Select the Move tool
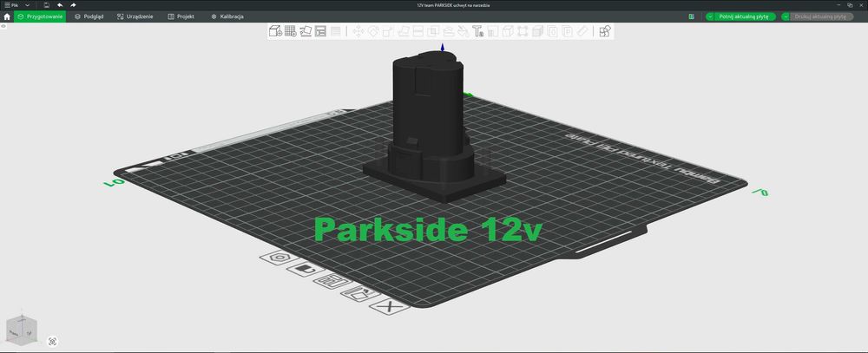Image resolution: width=868 pixels, height=353 pixels. (x=358, y=31)
